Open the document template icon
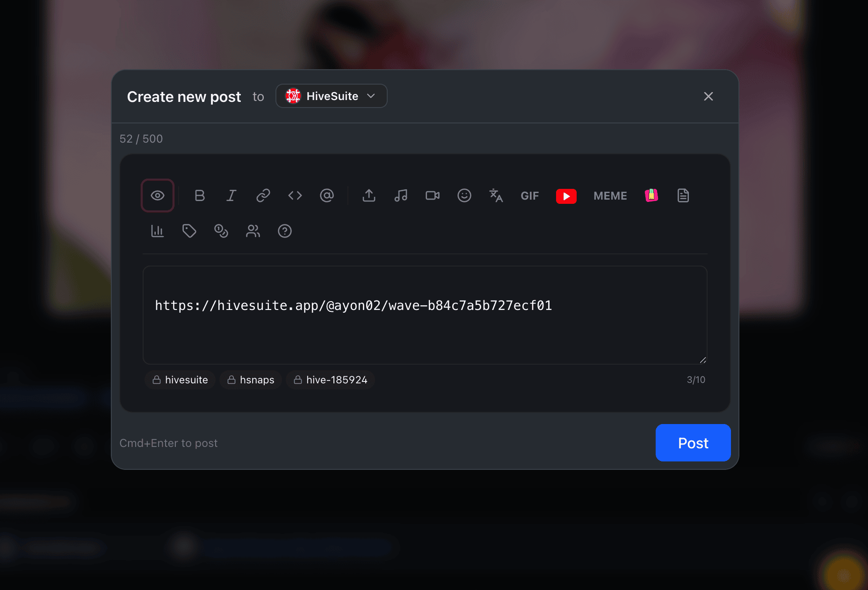This screenshot has width=868, height=590. pyautogui.click(x=683, y=195)
